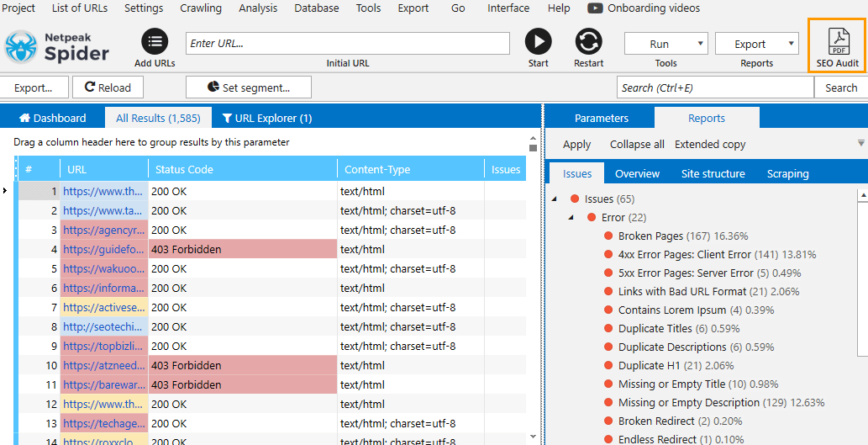Click the Reload button
Viewport: 868px width, 445px height.
[108, 87]
